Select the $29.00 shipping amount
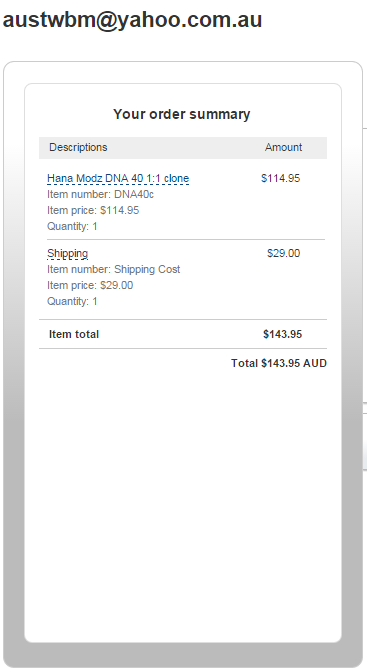Viewport: 367px width, 671px height. coord(284,253)
